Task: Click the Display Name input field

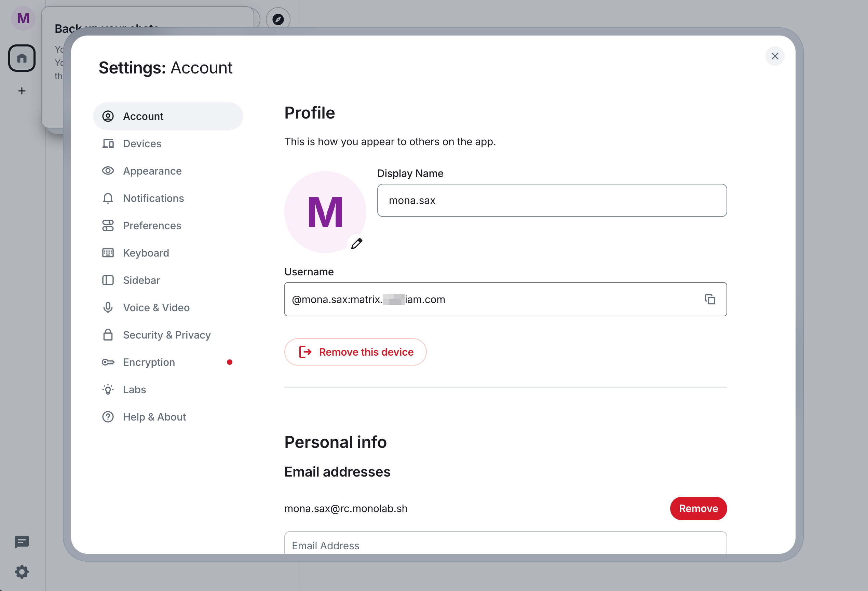Action: pos(552,200)
